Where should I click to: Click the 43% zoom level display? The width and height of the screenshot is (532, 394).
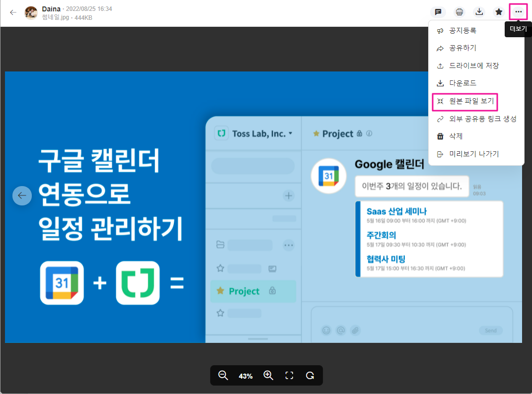point(246,376)
